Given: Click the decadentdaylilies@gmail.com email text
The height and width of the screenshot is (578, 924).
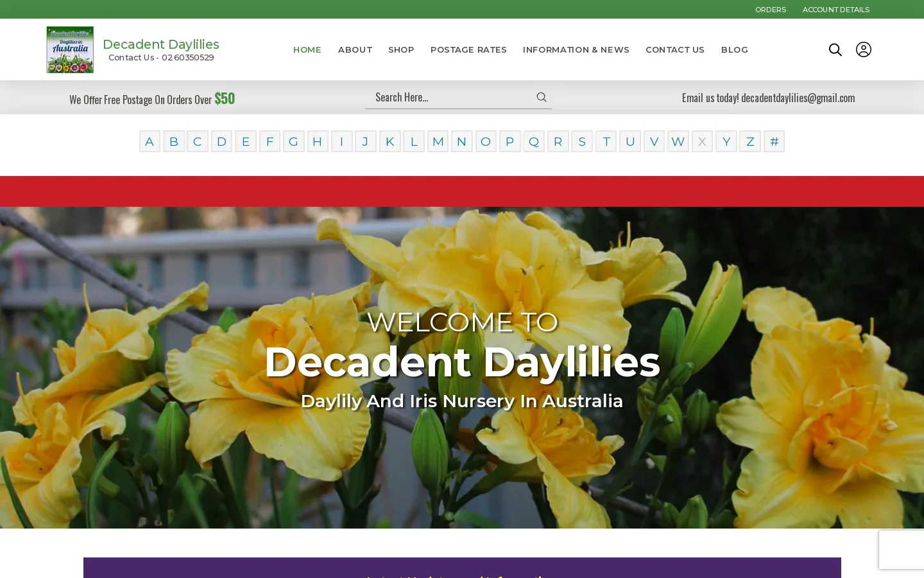Looking at the screenshot, I should pos(798,98).
